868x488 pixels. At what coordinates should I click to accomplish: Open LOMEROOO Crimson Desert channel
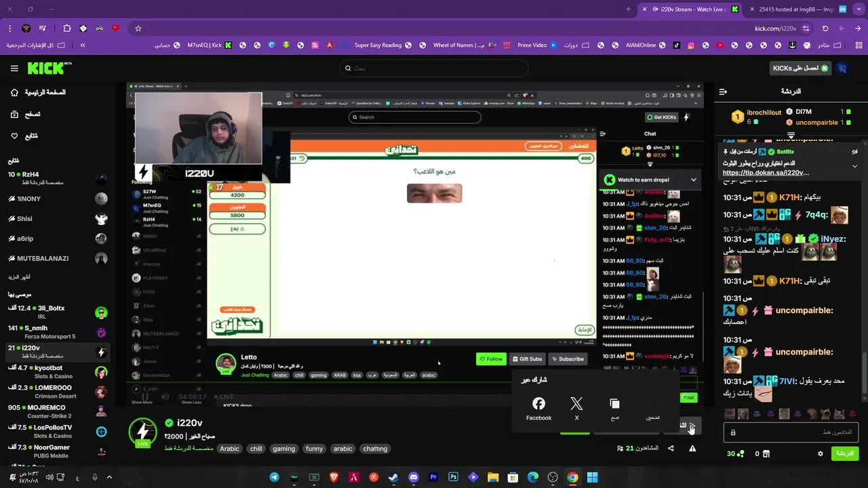[58, 392]
